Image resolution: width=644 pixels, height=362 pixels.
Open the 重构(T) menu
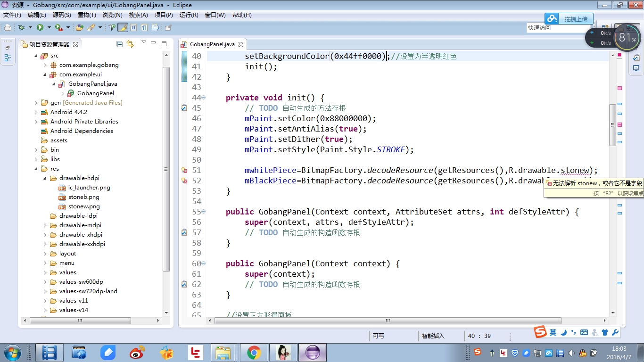(x=87, y=15)
